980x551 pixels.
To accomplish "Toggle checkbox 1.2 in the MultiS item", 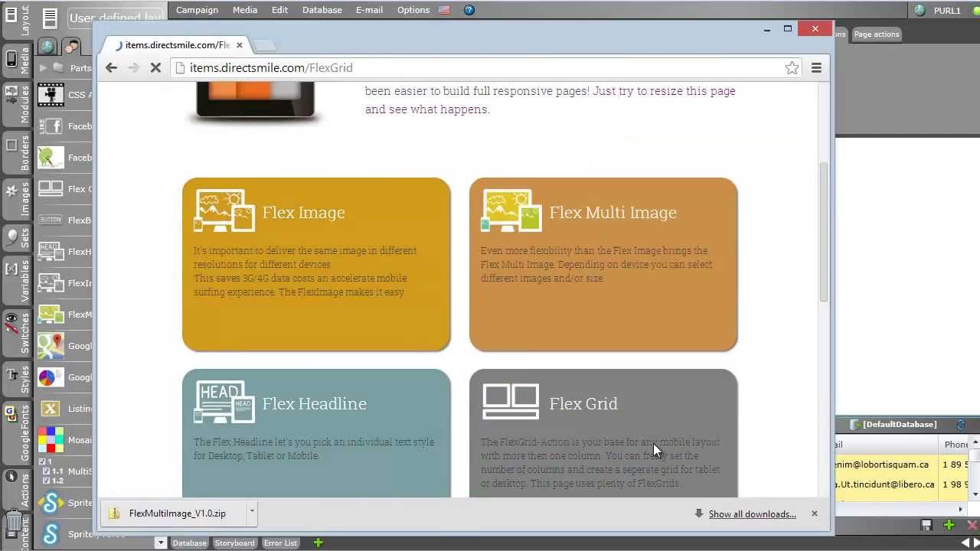I will point(47,481).
